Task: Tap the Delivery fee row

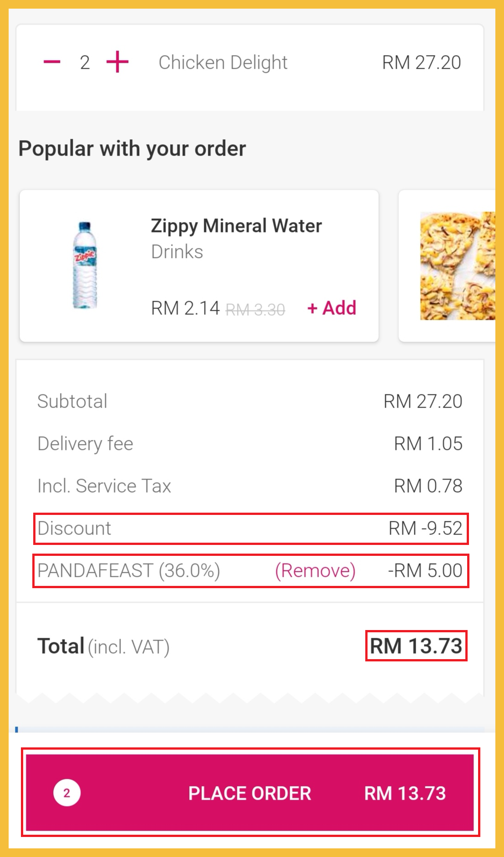Action: pos(249,444)
